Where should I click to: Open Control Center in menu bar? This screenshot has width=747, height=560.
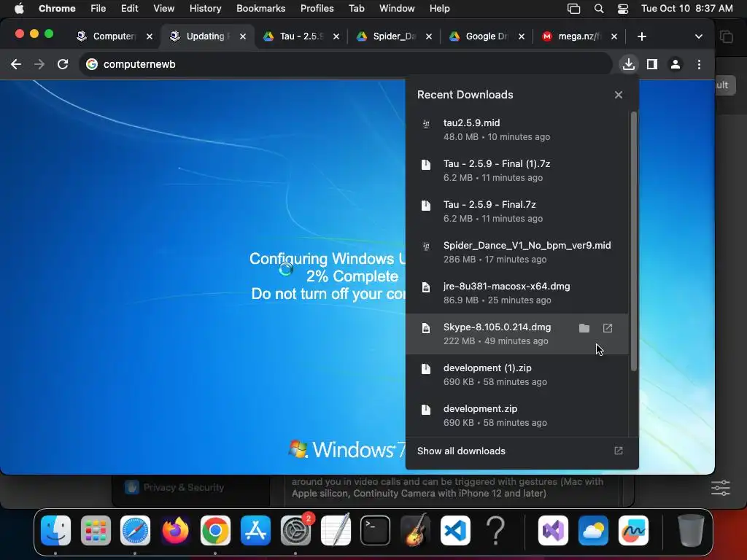coord(623,9)
